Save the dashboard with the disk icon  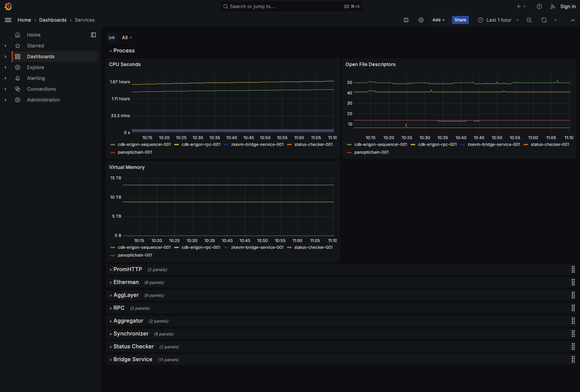tap(406, 20)
